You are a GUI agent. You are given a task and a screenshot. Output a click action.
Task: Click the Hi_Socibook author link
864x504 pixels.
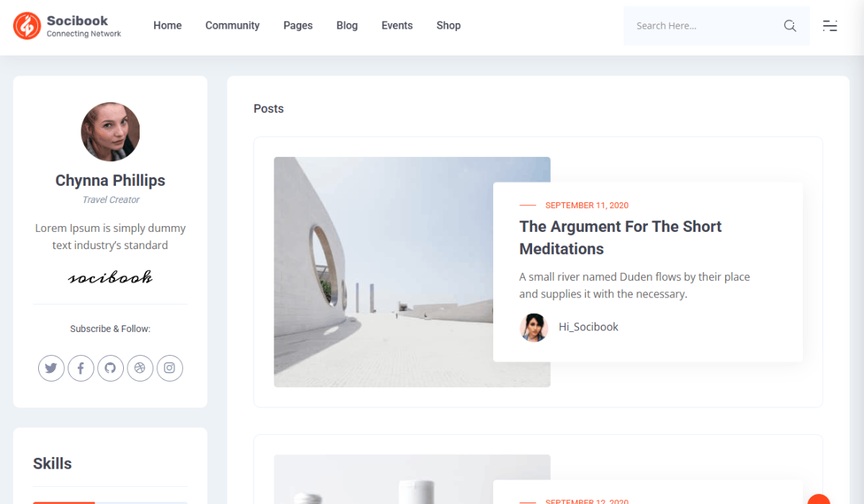588,327
